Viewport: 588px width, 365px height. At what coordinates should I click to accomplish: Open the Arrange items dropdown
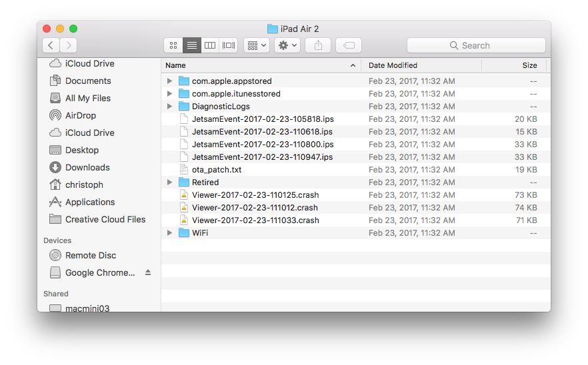[256, 45]
